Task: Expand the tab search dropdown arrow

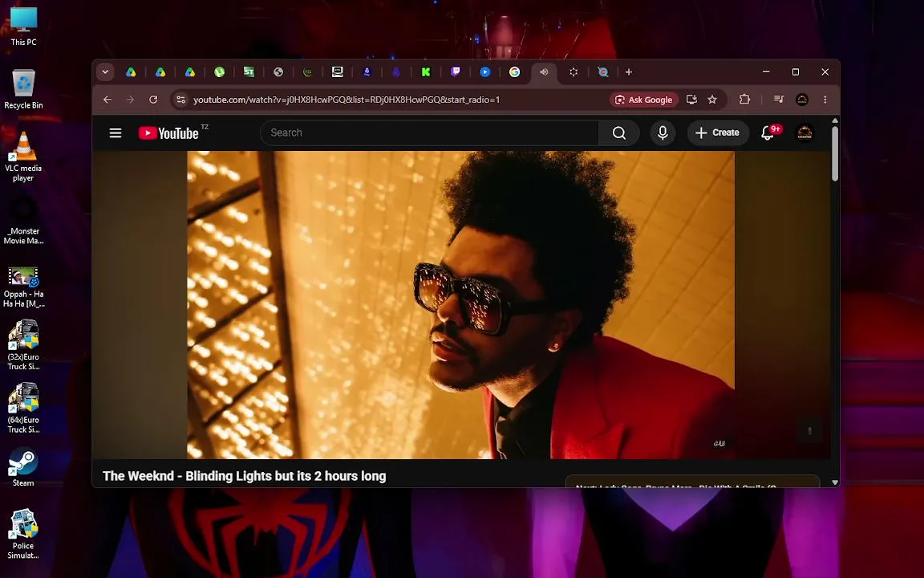Action: coord(105,72)
